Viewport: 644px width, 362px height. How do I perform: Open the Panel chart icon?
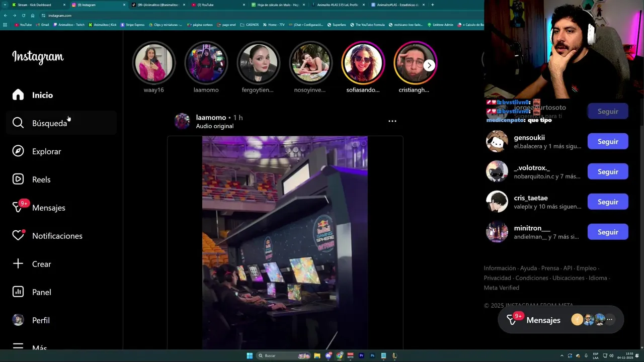(x=18, y=292)
